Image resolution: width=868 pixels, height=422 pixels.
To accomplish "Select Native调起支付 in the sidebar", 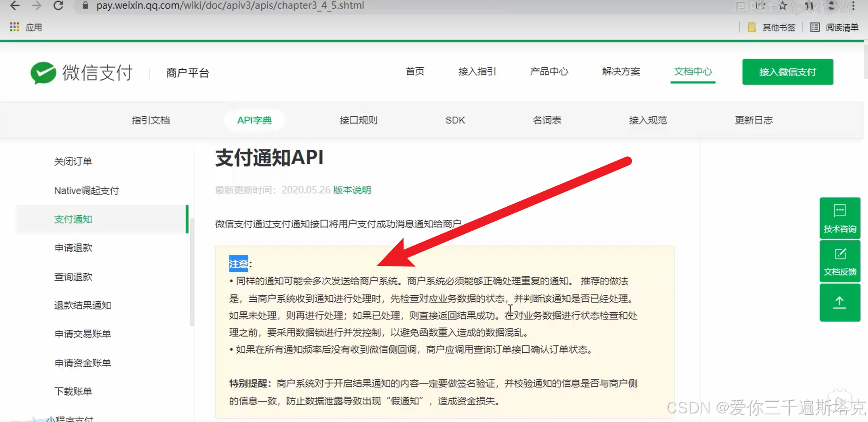I will click(87, 191).
